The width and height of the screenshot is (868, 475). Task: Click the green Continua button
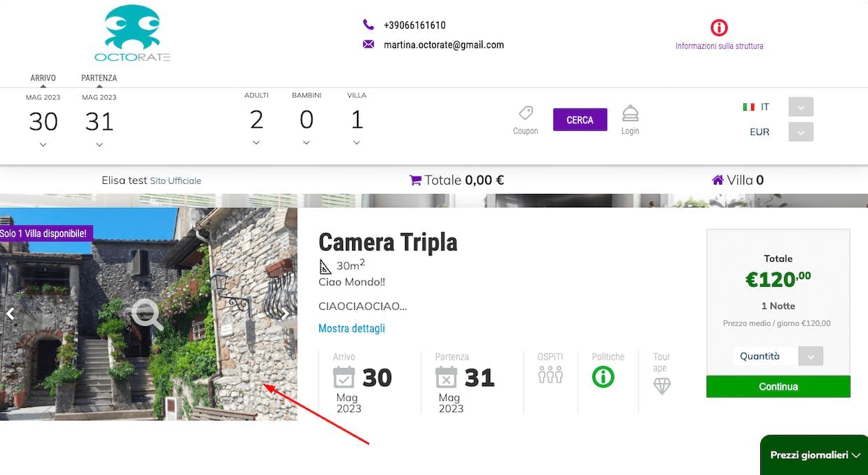pyautogui.click(x=778, y=387)
